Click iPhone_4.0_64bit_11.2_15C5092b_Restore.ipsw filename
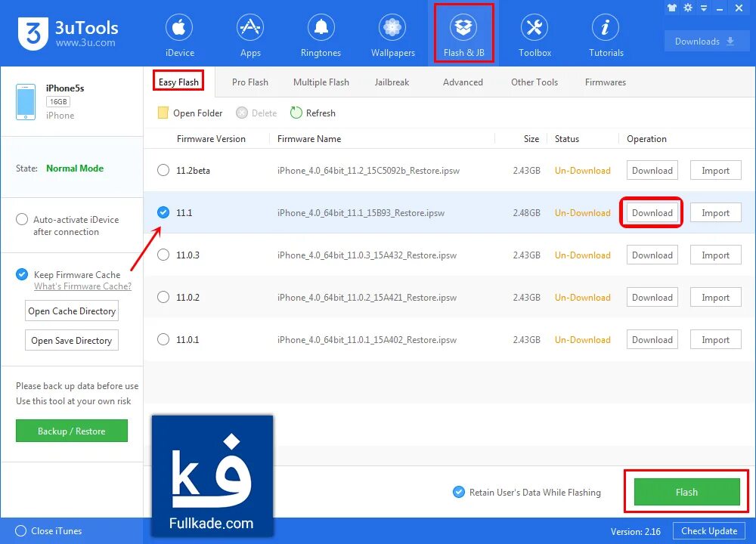 (368, 170)
